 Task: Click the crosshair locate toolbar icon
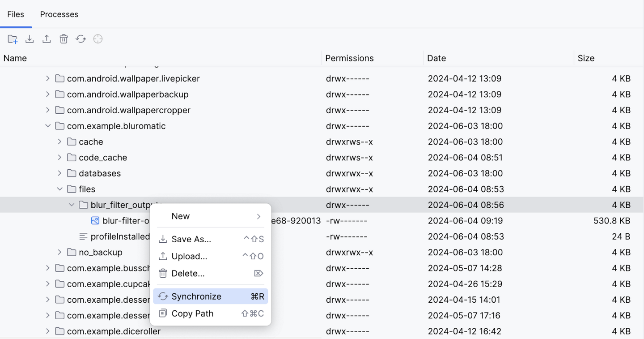coord(98,39)
